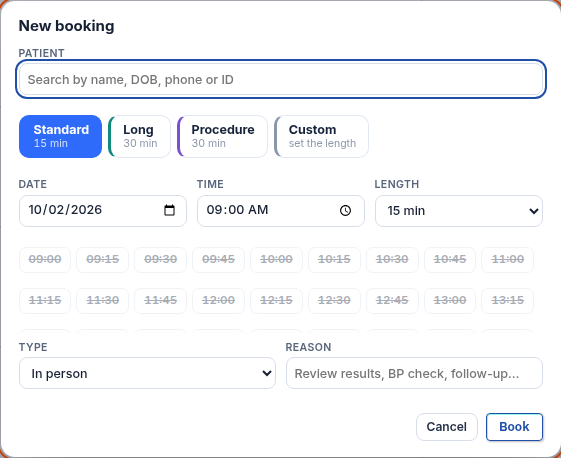Click the LENGTH field label
This screenshot has width=561, height=458.
[x=397, y=184]
